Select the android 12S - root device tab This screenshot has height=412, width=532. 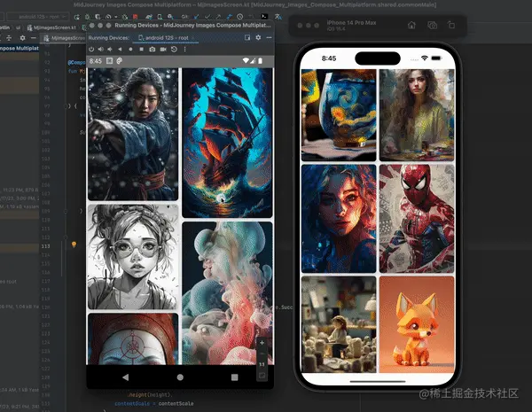coord(163,38)
